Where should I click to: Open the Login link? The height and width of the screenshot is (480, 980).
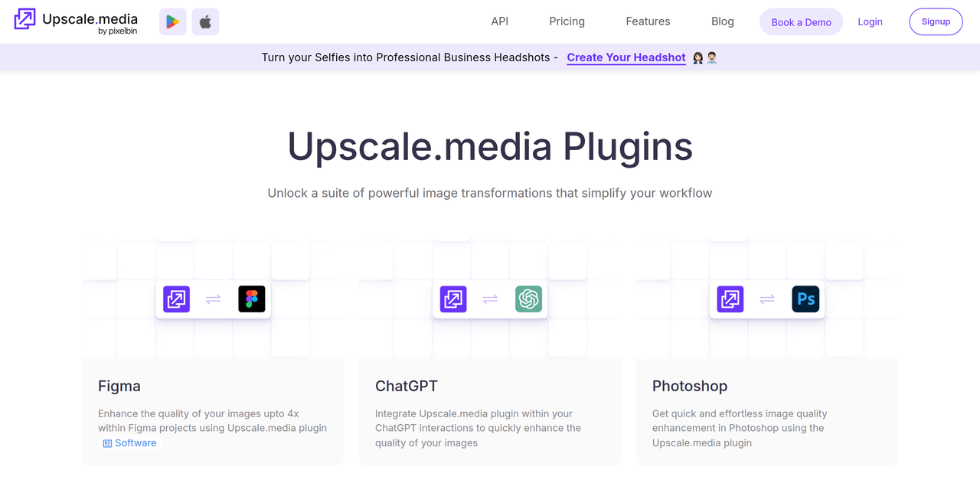(x=870, y=21)
